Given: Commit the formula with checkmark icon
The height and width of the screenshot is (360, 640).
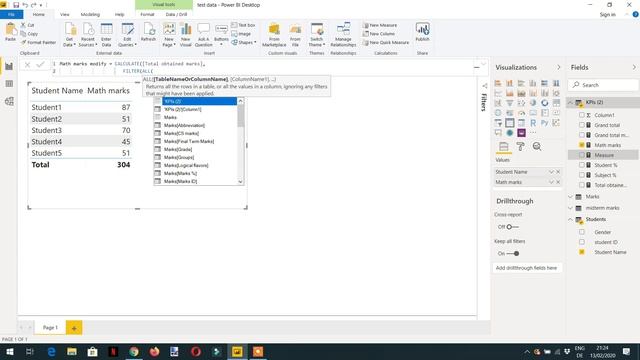Looking at the screenshot, I should (x=40, y=64).
